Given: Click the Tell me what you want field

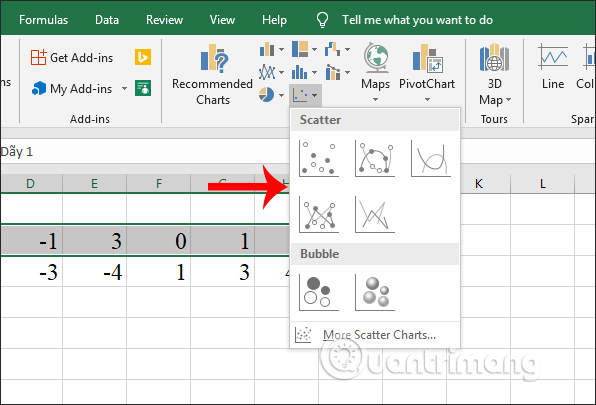Looking at the screenshot, I should point(417,20).
